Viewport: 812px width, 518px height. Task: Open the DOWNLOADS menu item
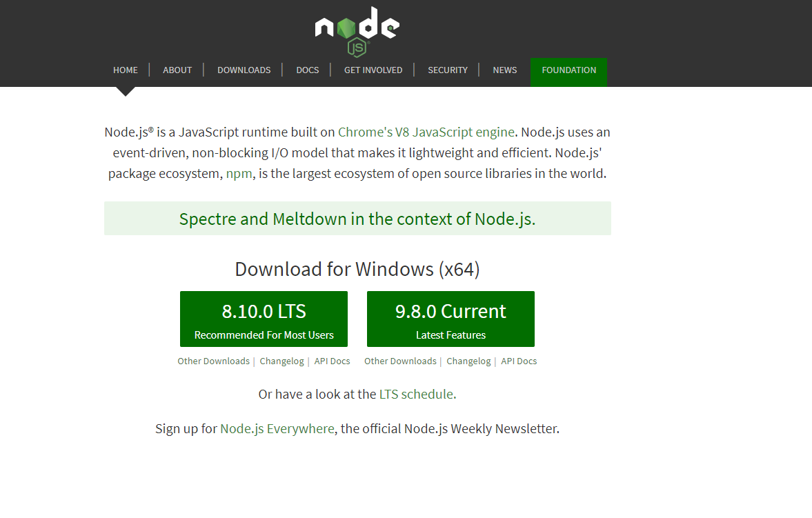point(244,70)
